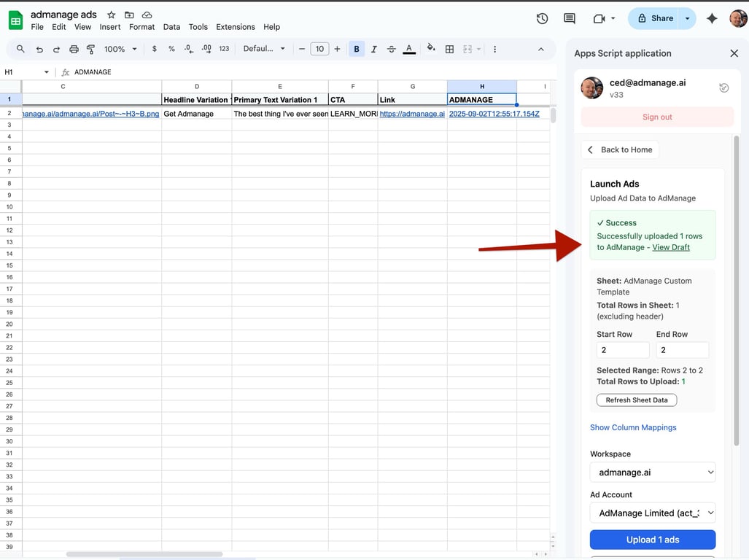Open the Workspace admanage.ai dropdown
The image size is (749, 560).
point(653,472)
